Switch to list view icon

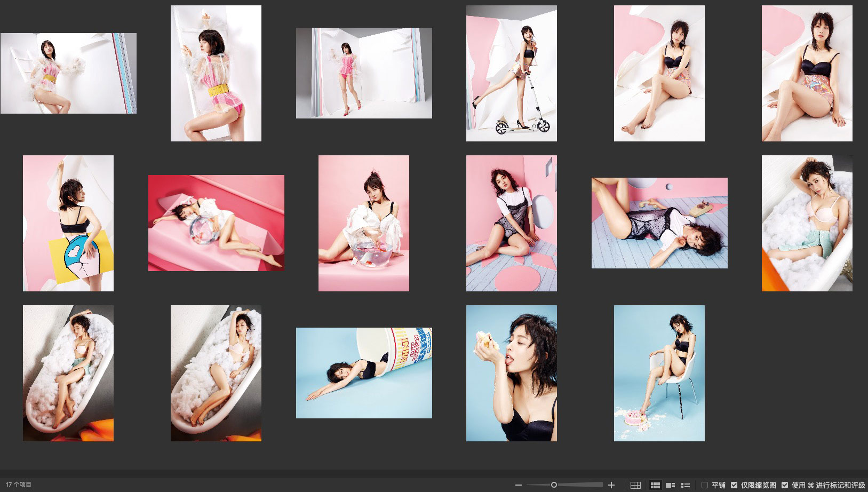coord(686,485)
